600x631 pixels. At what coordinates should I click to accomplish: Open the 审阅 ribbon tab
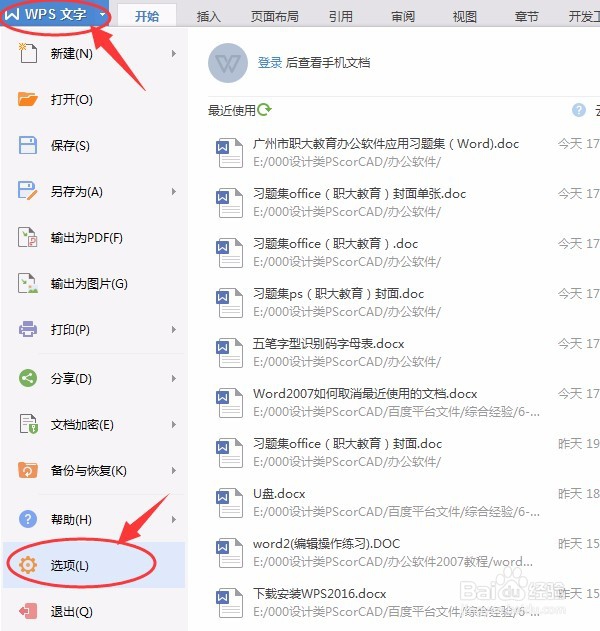[403, 16]
